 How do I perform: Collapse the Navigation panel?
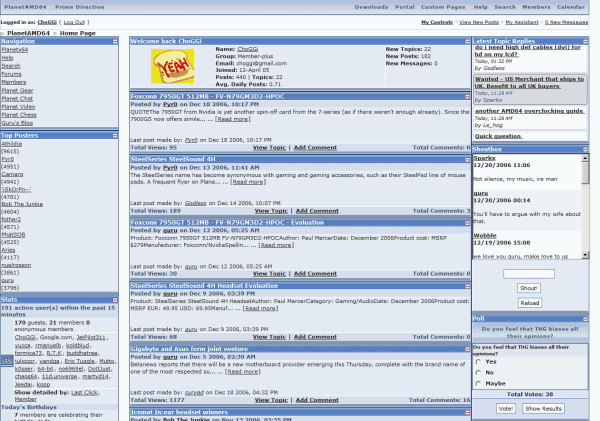tap(115, 41)
